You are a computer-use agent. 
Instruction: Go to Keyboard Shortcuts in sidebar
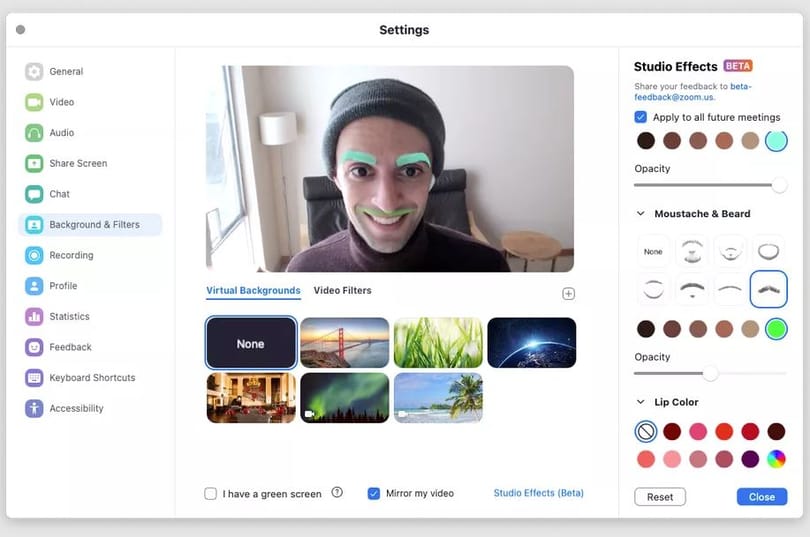coord(92,378)
